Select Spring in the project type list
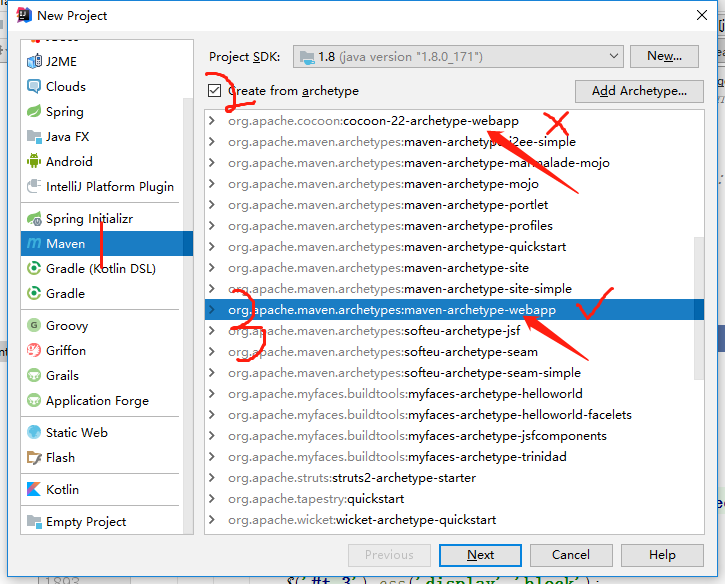Viewport: 725px width, 584px height. 65,111
